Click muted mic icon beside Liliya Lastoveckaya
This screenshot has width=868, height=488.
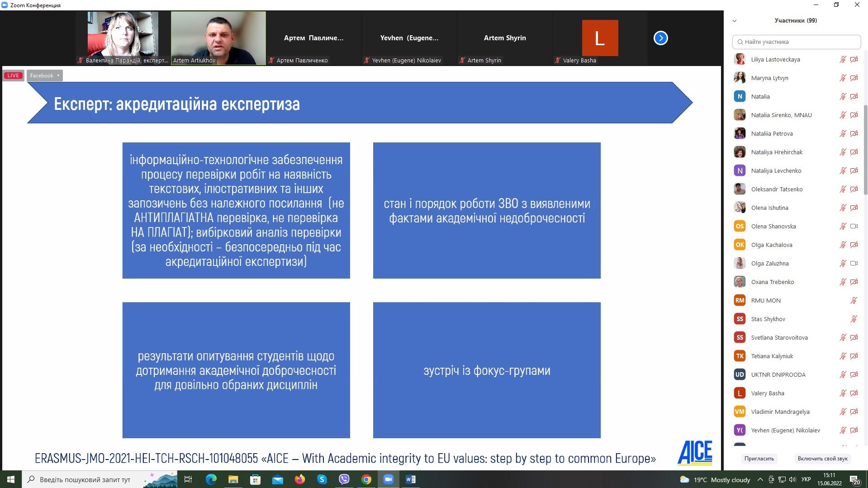click(843, 59)
